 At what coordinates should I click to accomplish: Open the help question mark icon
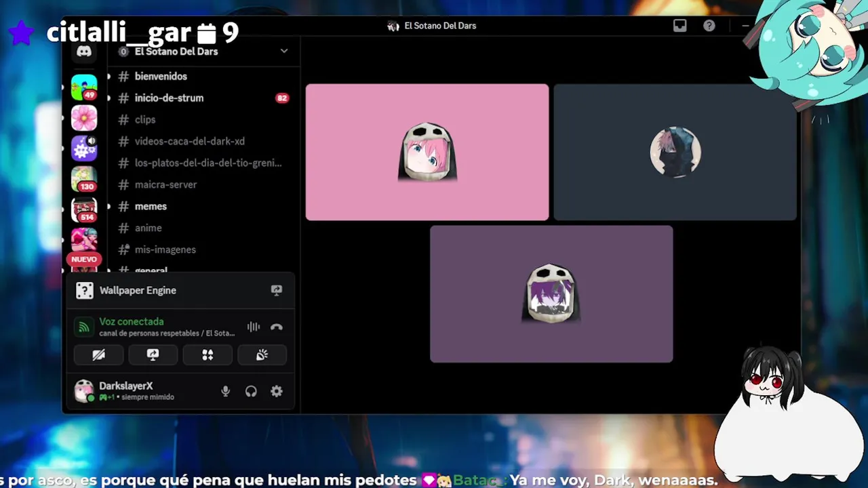click(x=709, y=26)
